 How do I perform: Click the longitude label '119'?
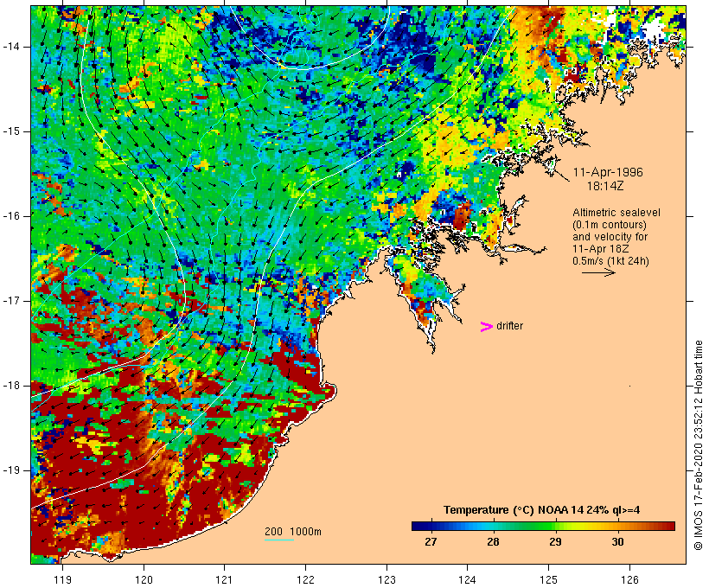click(x=63, y=579)
